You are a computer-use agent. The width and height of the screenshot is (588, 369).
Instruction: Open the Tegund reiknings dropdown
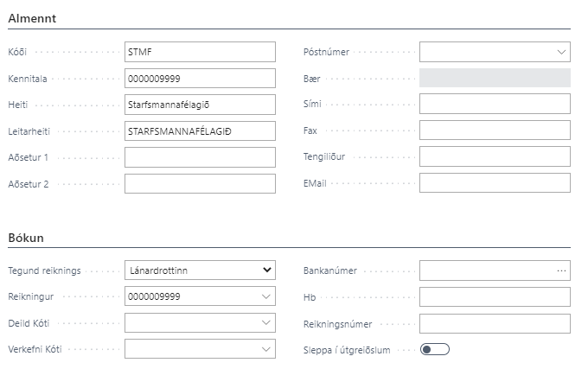pos(266,270)
